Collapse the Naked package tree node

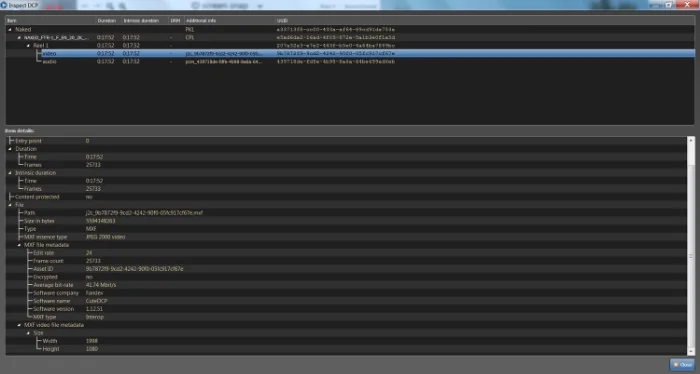[10, 29]
